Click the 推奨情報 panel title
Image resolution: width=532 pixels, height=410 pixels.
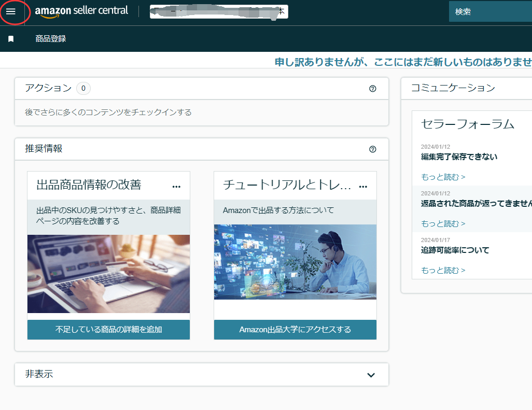click(44, 149)
